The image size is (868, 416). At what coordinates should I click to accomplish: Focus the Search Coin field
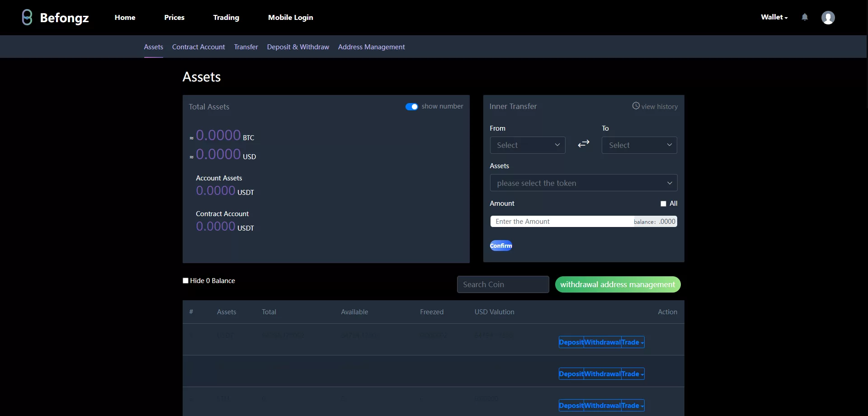(503, 284)
